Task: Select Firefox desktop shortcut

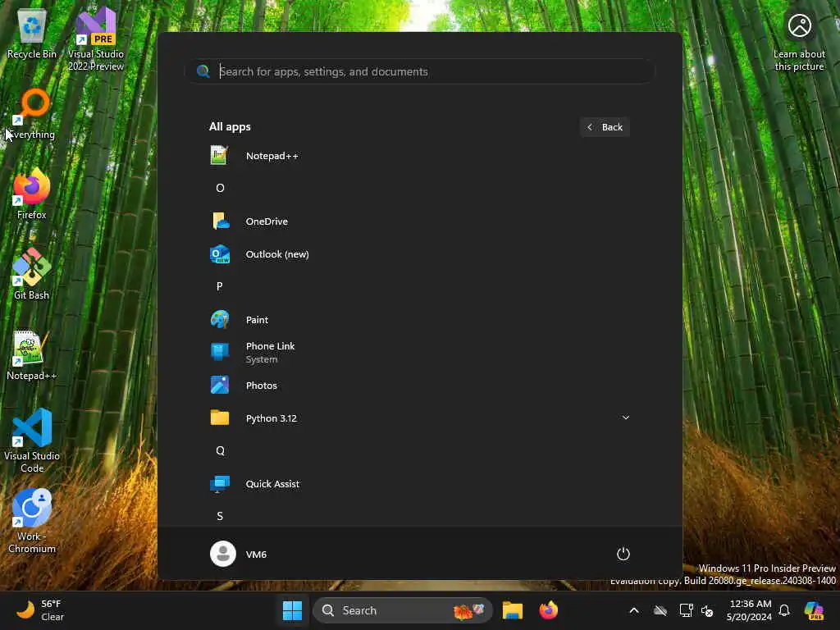Action: tap(32, 194)
